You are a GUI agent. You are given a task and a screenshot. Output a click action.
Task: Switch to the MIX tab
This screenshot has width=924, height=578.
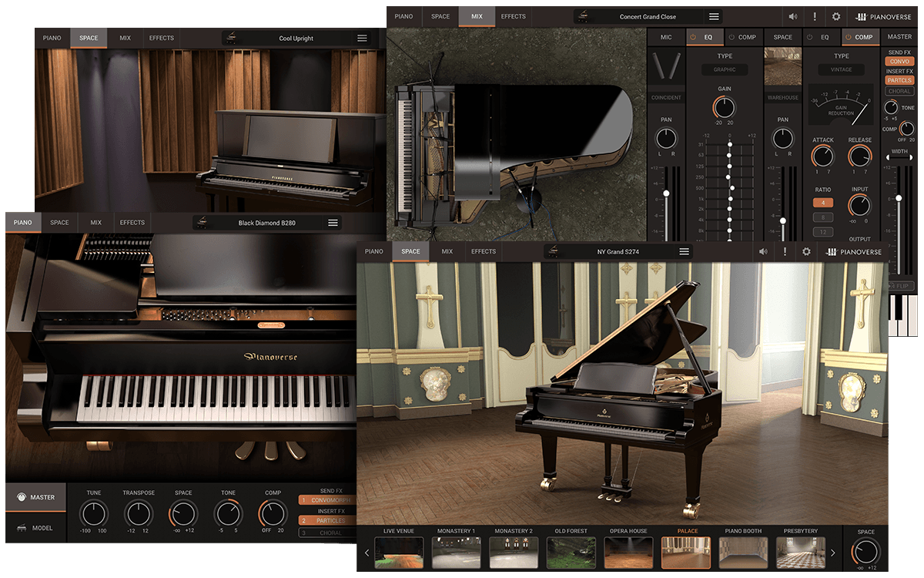click(x=477, y=16)
